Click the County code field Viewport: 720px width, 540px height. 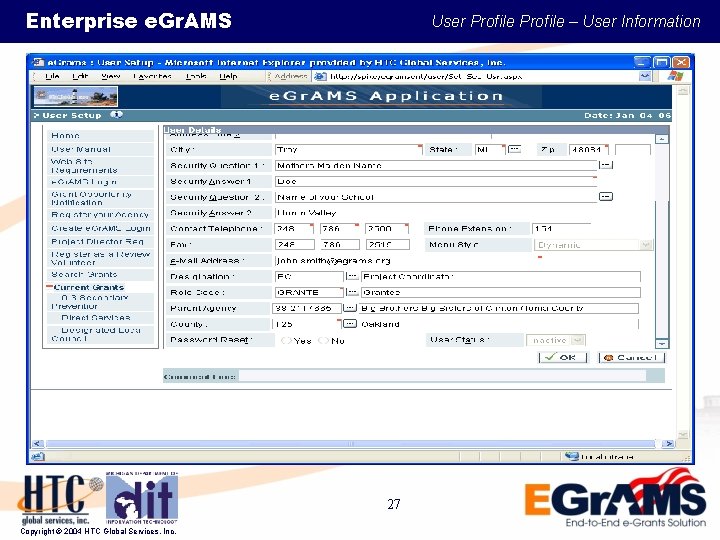click(x=307, y=324)
